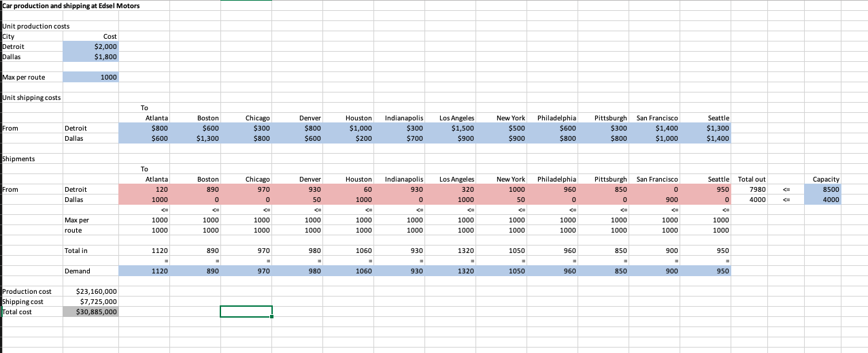Select Dallas to New York shipment 50
Viewport: 868px width, 353px height.
pos(501,199)
